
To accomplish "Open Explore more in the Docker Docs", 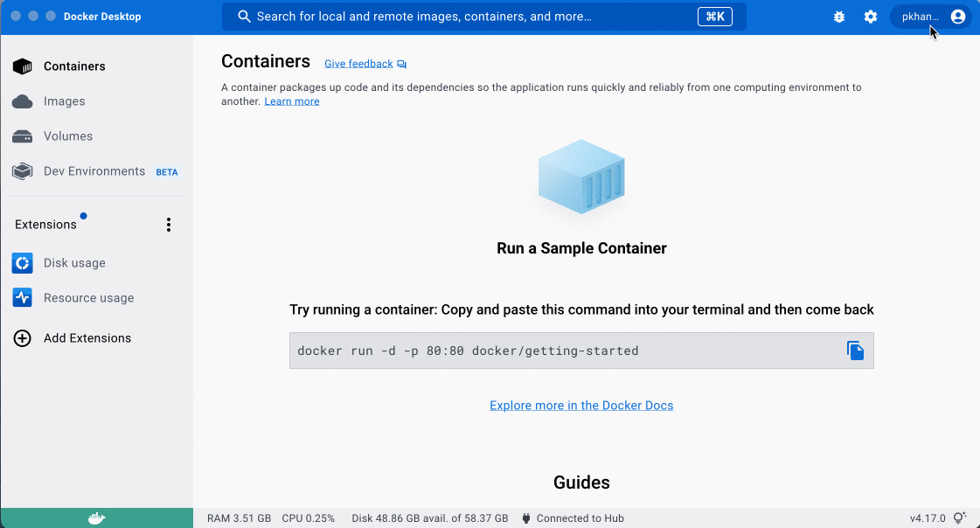I will 581,406.
